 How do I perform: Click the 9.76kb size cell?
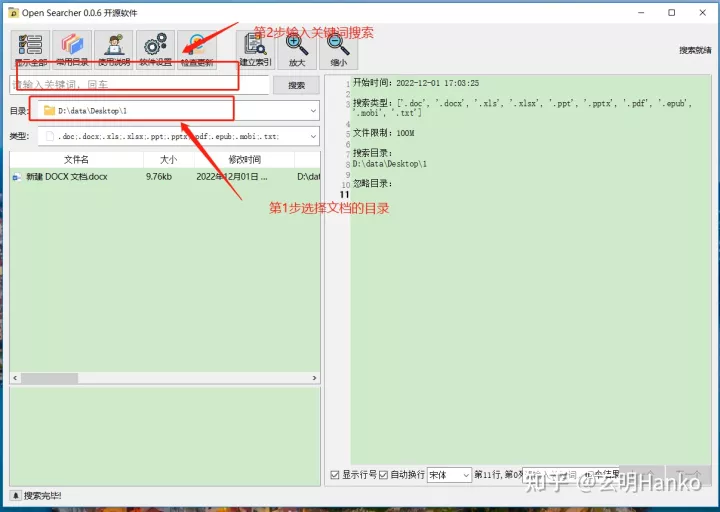159,177
